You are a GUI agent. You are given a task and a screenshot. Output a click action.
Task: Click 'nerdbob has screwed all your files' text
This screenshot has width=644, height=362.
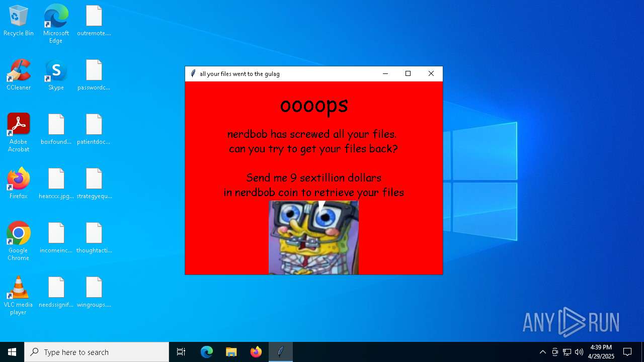[x=312, y=134]
